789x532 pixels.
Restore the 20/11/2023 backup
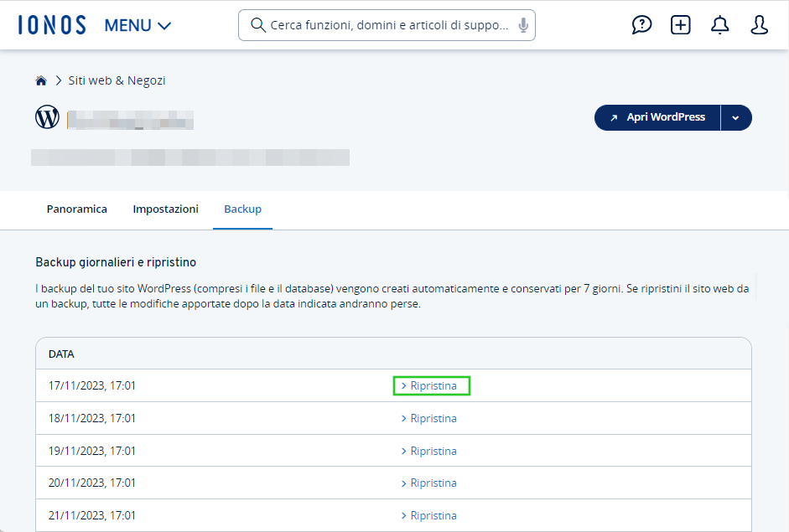(428, 483)
